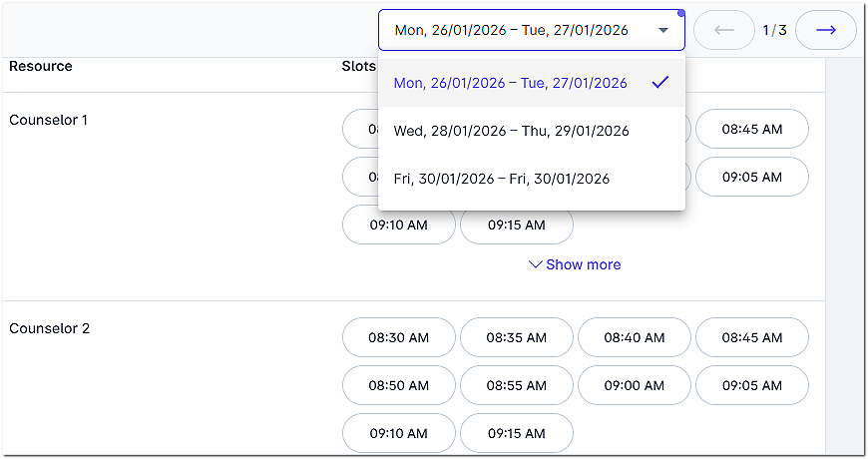Book Counselor 1 slot at 09:10 AM

(398, 225)
